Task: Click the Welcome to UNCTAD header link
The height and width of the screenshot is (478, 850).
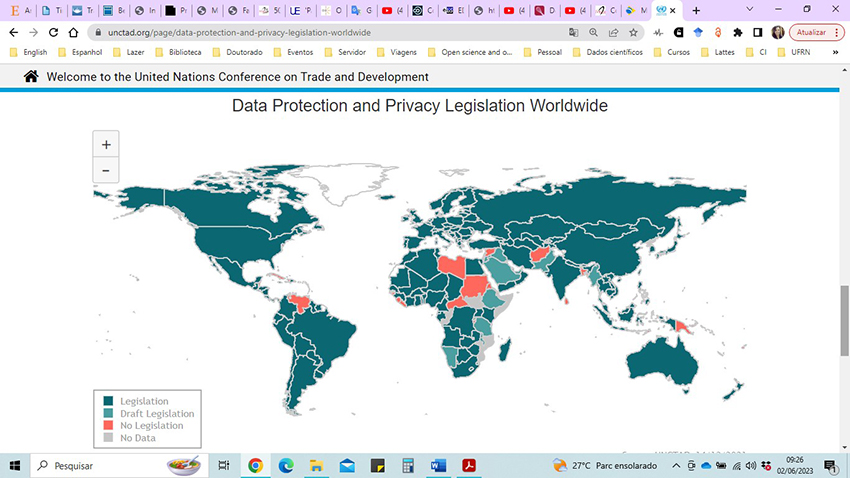Action: [237, 77]
